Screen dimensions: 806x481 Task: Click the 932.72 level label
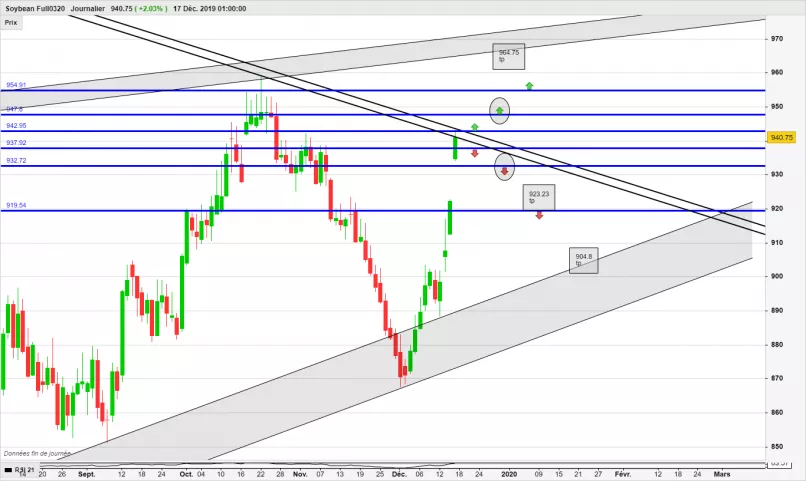[16, 160]
